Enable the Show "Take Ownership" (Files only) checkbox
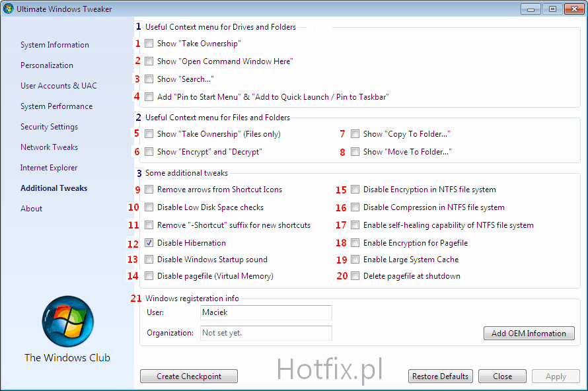588x391 pixels. coord(149,134)
